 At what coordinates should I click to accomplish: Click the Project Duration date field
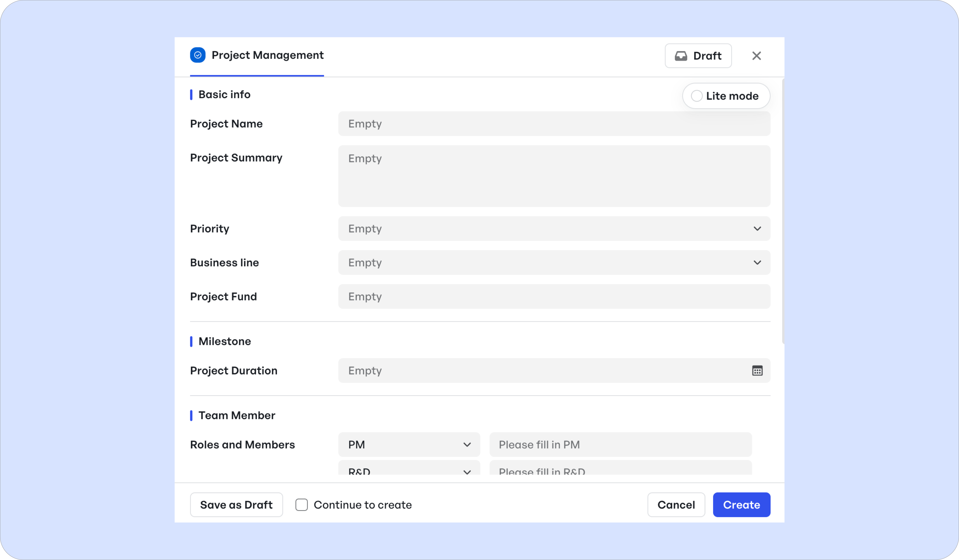pos(554,371)
